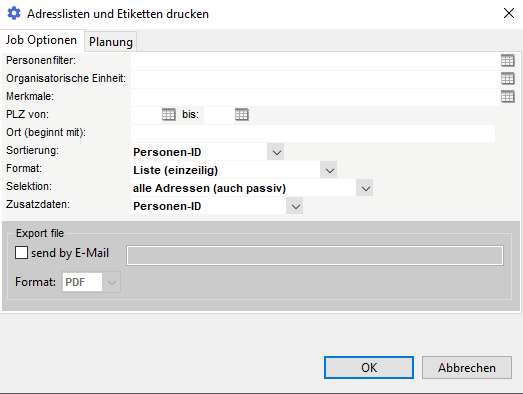This screenshot has width=523, height=394.
Task: Open the Merkmale lookup table icon
Action: click(x=508, y=97)
